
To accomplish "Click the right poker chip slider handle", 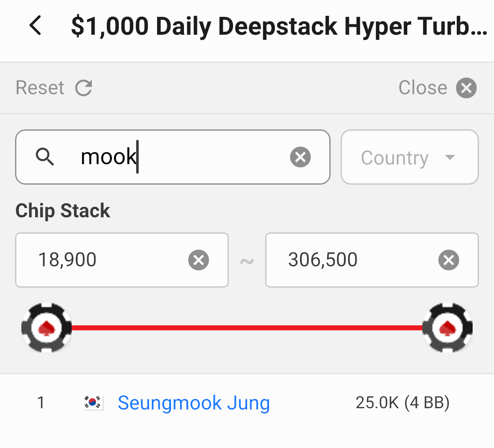I will (447, 328).
